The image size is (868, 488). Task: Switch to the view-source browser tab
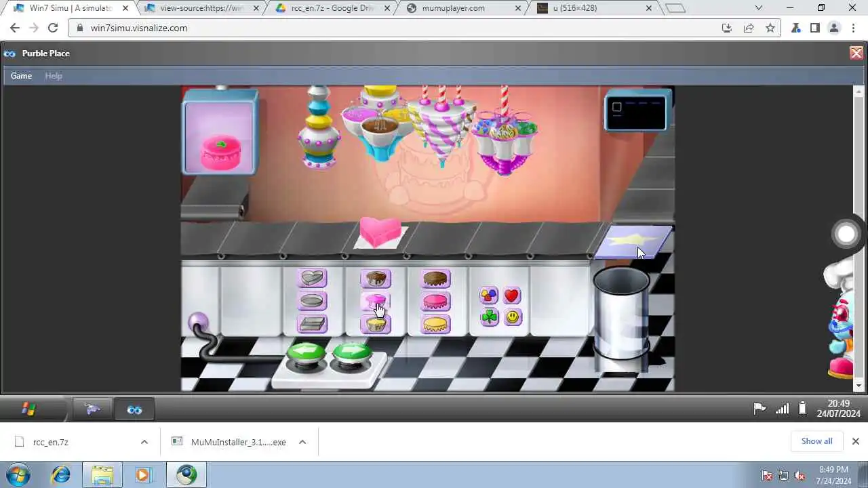(201, 8)
